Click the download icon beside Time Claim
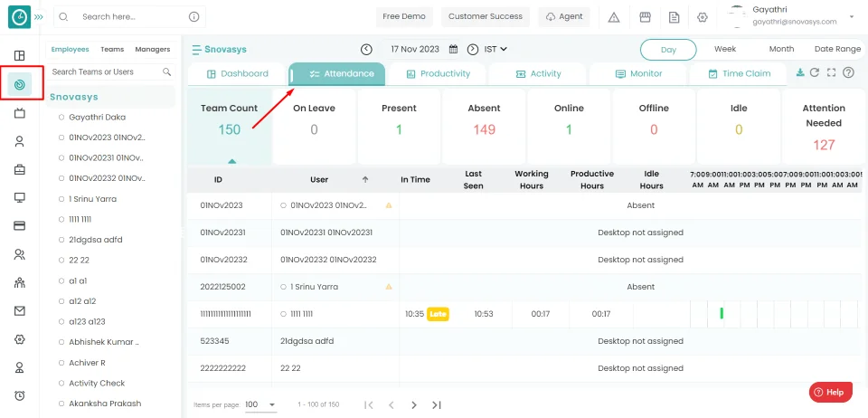 [799, 73]
